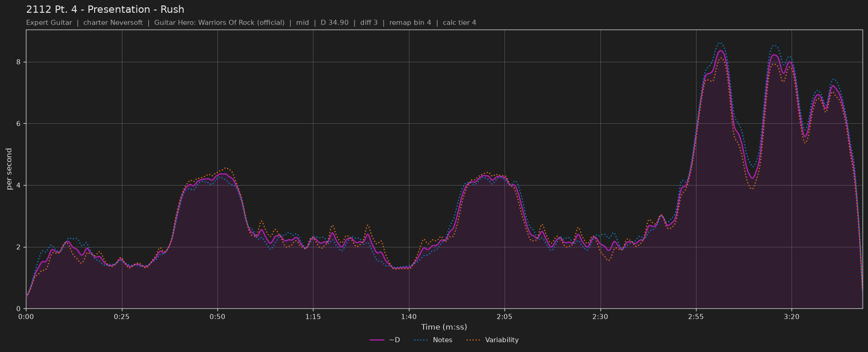This screenshot has width=868, height=352.
Task: Select the "D 34.90" value in subtitle
Action: (x=334, y=23)
